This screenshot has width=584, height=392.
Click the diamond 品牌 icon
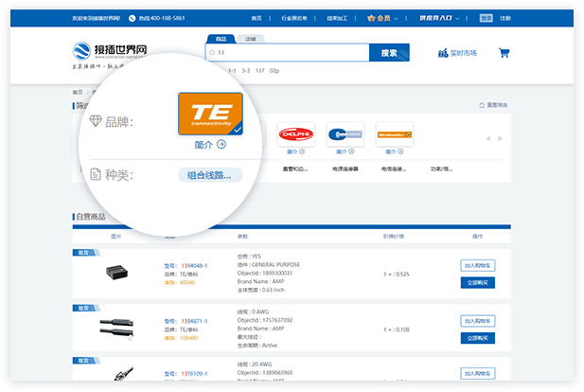click(96, 121)
